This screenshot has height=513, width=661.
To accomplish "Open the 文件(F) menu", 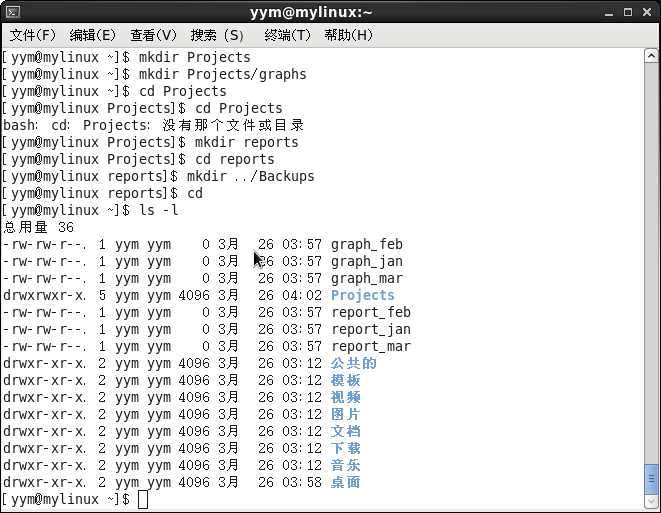I will pos(32,35).
